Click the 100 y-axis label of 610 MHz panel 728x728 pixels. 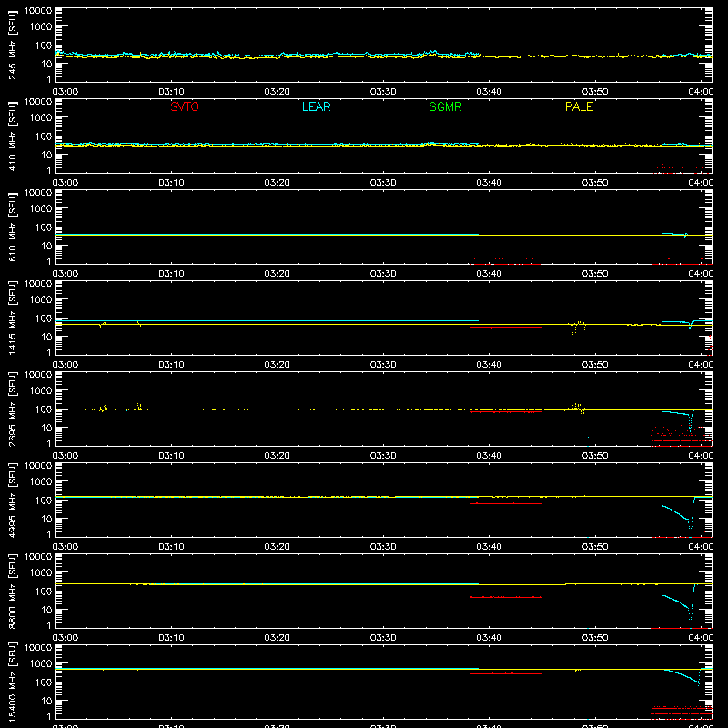click(44, 227)
